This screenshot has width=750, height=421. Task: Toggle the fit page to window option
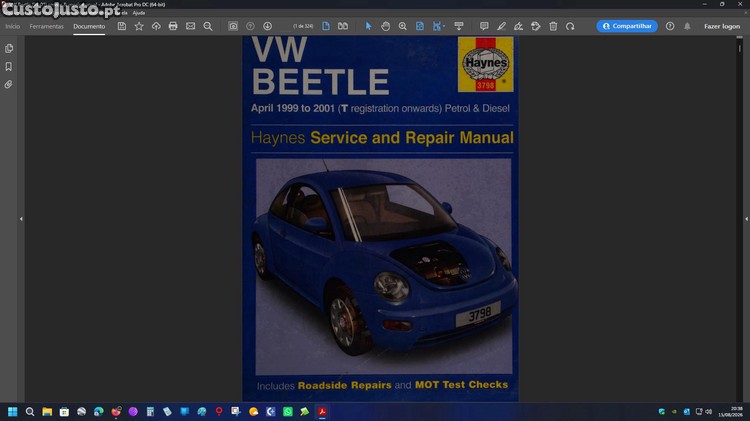pyautogui.click(x=419, y=26)
